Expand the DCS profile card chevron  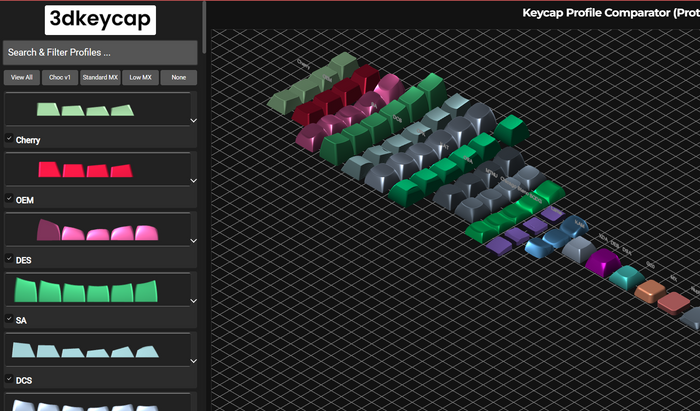(x=194, y=361)
